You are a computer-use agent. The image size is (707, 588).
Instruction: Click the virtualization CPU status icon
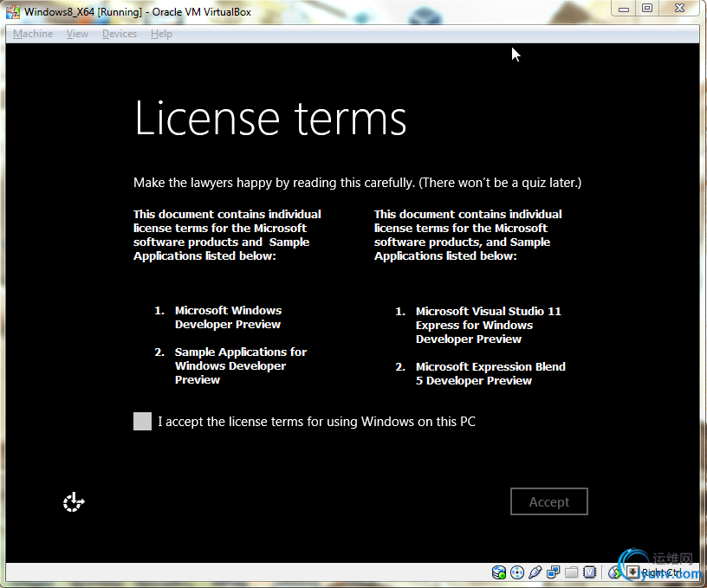590,572
